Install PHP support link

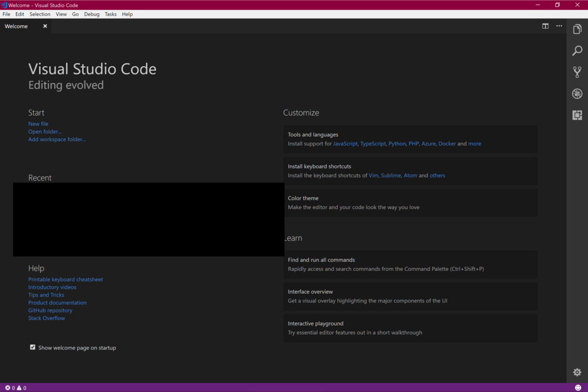413,143
